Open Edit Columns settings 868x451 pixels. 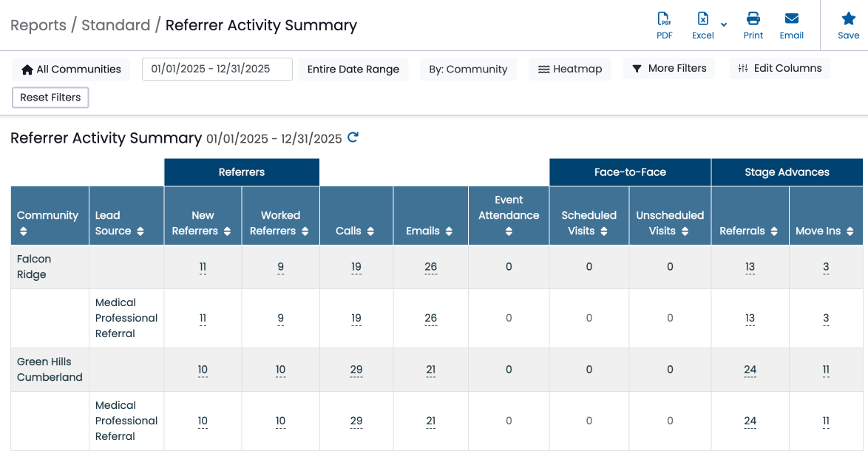pyautogui.click(x=779, y=69)
